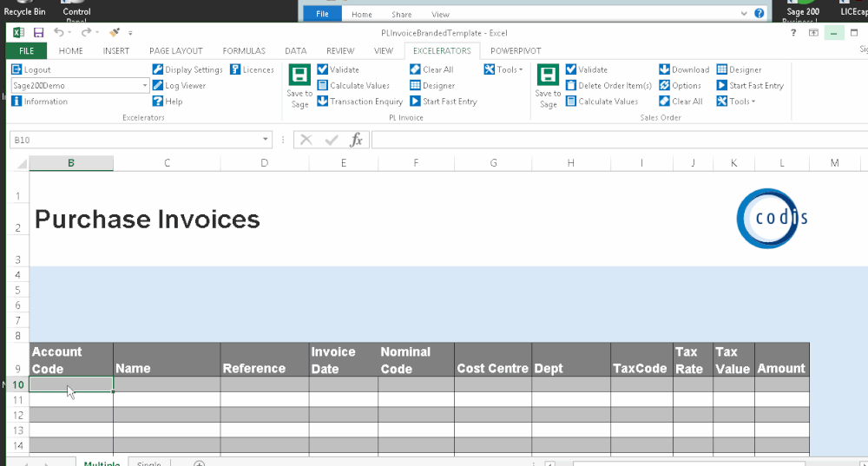Screen dimensions: 868x466
Task: Open the Information button
Action: 39,102
